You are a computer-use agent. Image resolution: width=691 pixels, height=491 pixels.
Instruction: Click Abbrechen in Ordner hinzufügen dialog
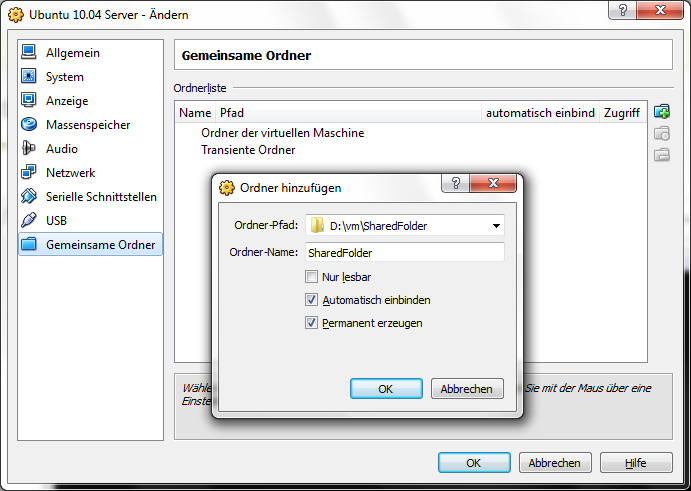[467, 389]
